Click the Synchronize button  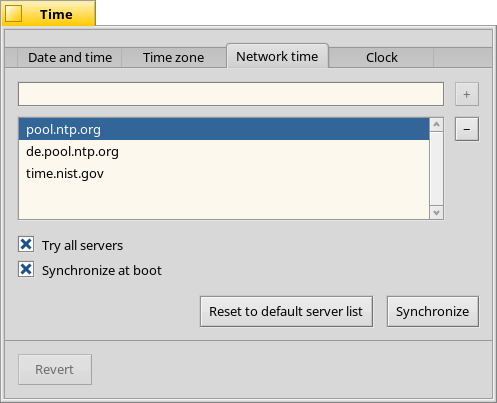[433, 312]
